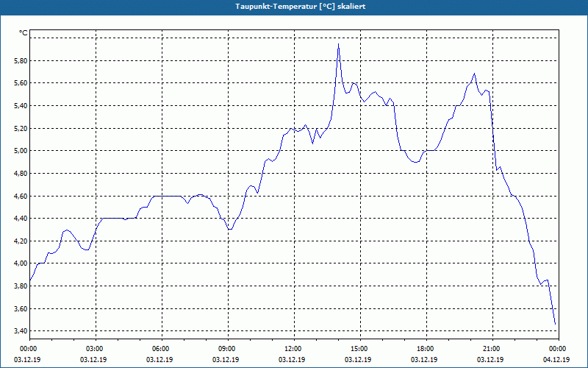The width and height of the screenshot is (588, 368).
Task: Click the 06:00 time label
Action: click(162, 349)
